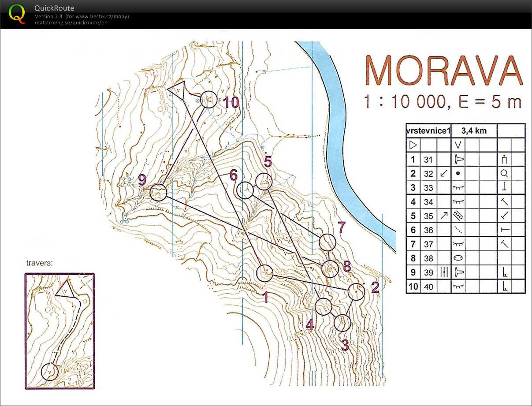532x406 pixels.
Task: Click control circle 5 on the map
Action: pos(264,182)
